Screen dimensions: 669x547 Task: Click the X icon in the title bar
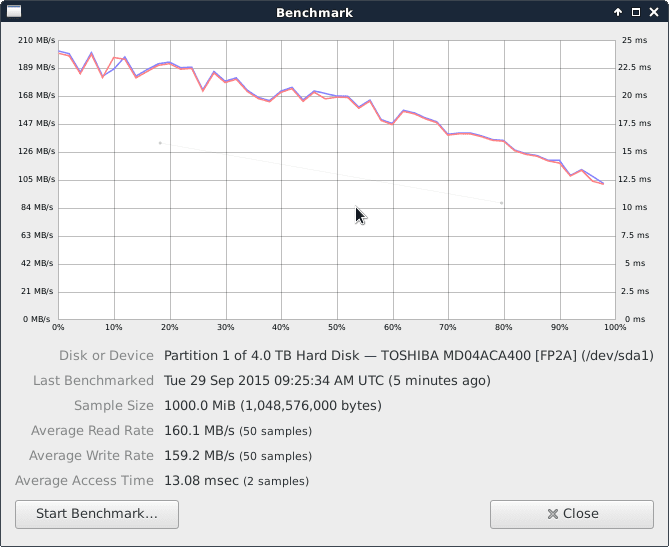click(x=654, y=12)
